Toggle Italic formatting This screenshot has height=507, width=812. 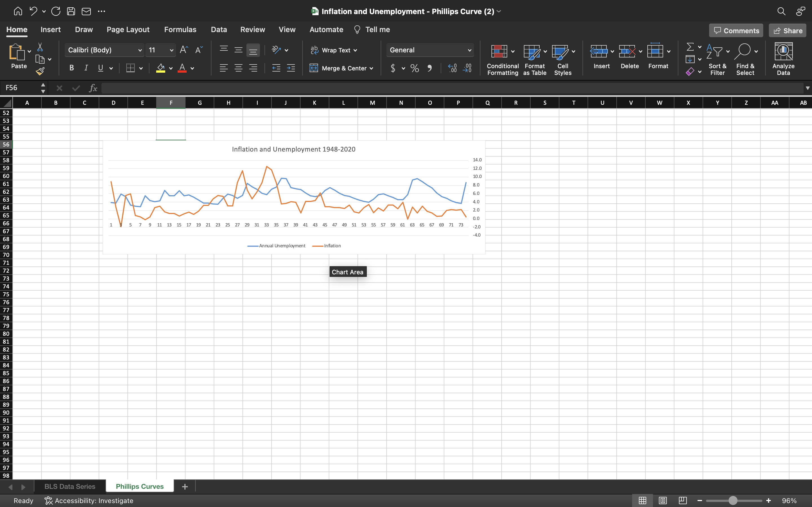click(86, 68)
